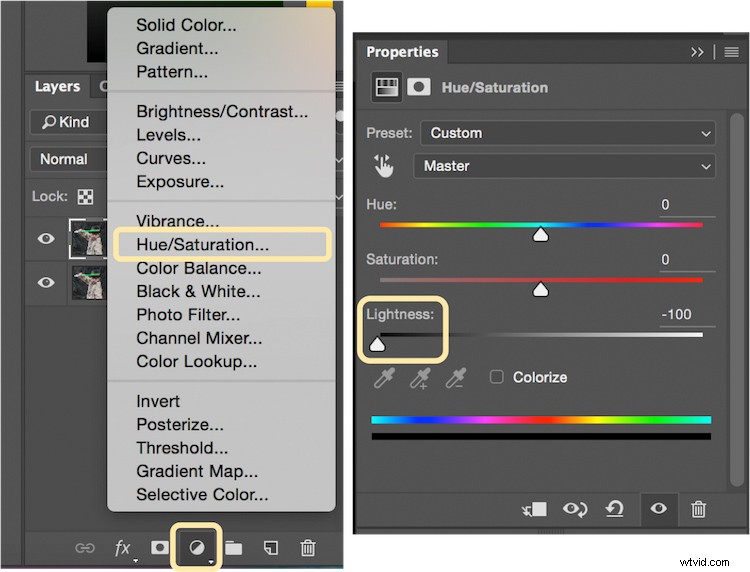This screenshot has width=750, height=572.
Task: Toggle adjustment layer visibility in Properties
Action: coord(658,509)
